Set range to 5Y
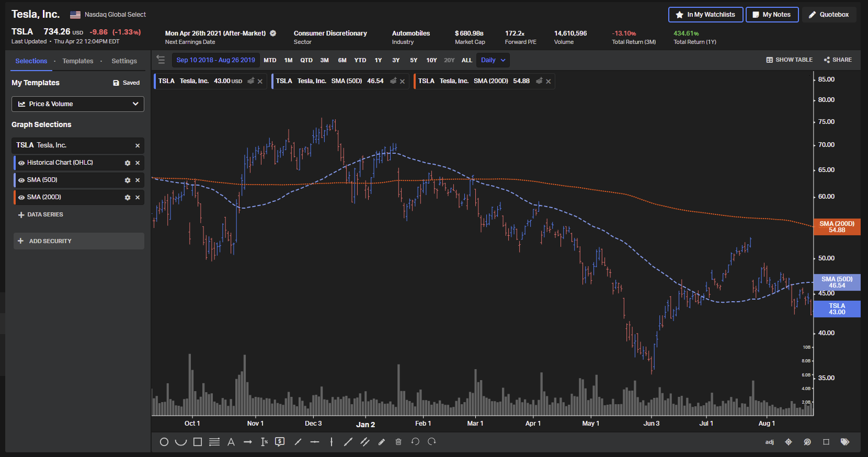The image size is (868, 457). [414, 60]
